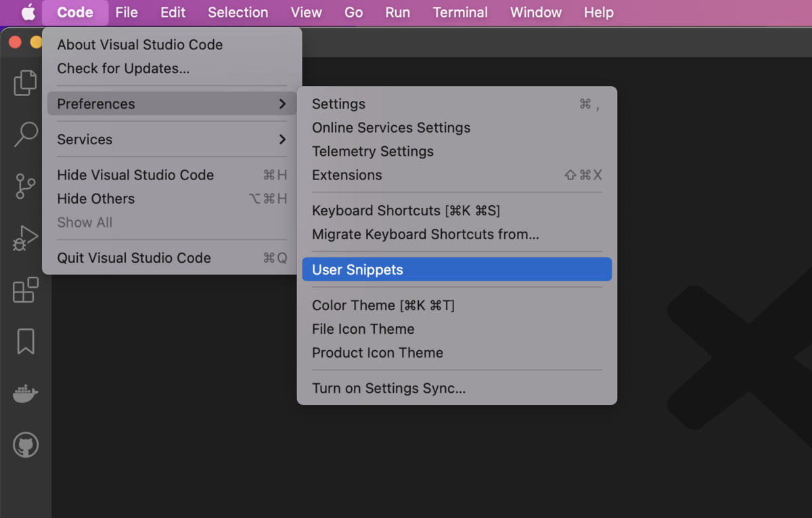Click the Apple logo menu
This screenshot has width=812, height=518.
tap(28, 12)
